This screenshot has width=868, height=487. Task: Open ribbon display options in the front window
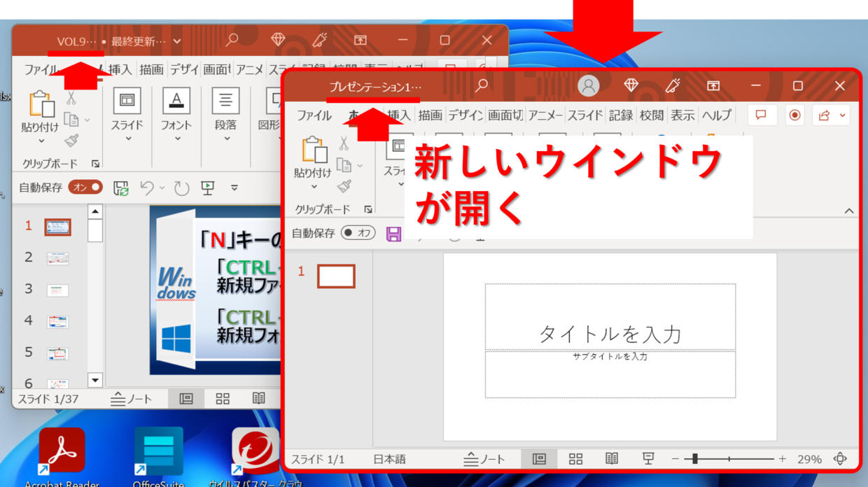[713, 85]
